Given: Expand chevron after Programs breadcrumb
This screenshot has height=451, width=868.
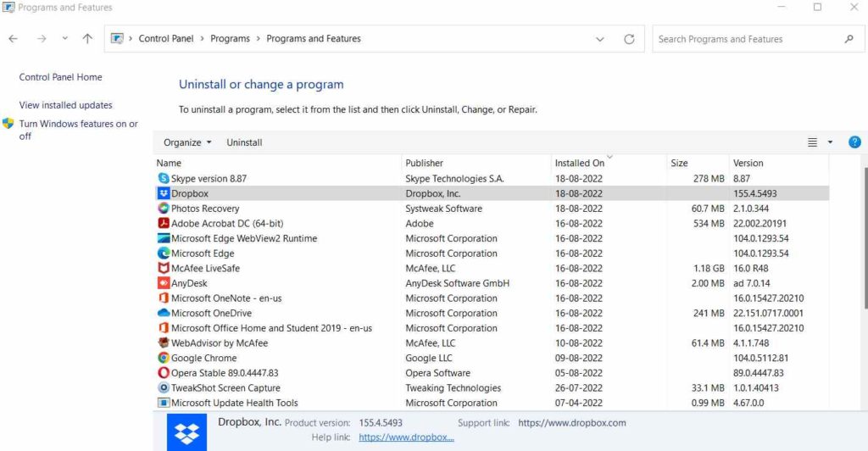Looking at the screenshot, I should click(258, 39).
